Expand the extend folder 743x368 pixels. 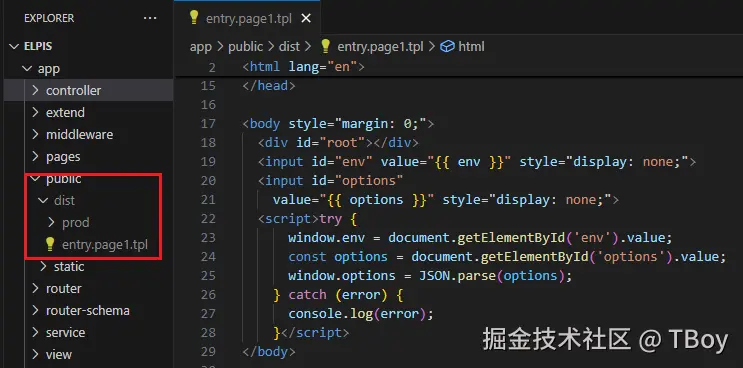tap(35, 112)
